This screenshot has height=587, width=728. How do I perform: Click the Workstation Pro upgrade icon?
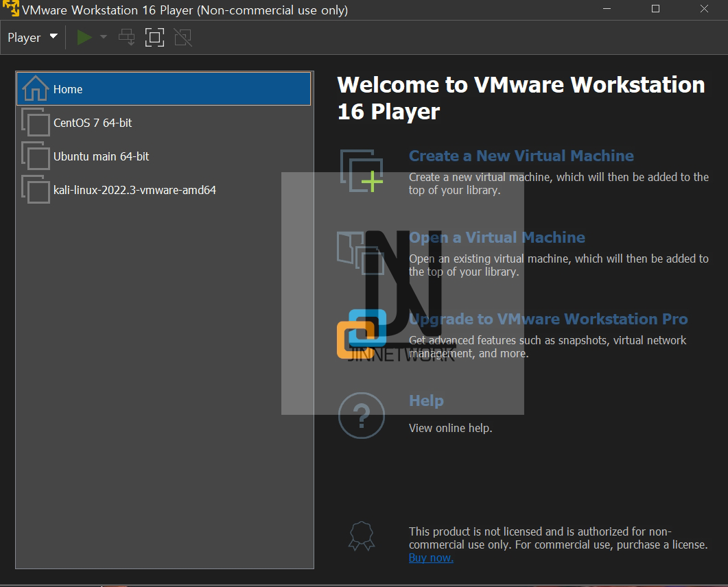coord(362,334)
